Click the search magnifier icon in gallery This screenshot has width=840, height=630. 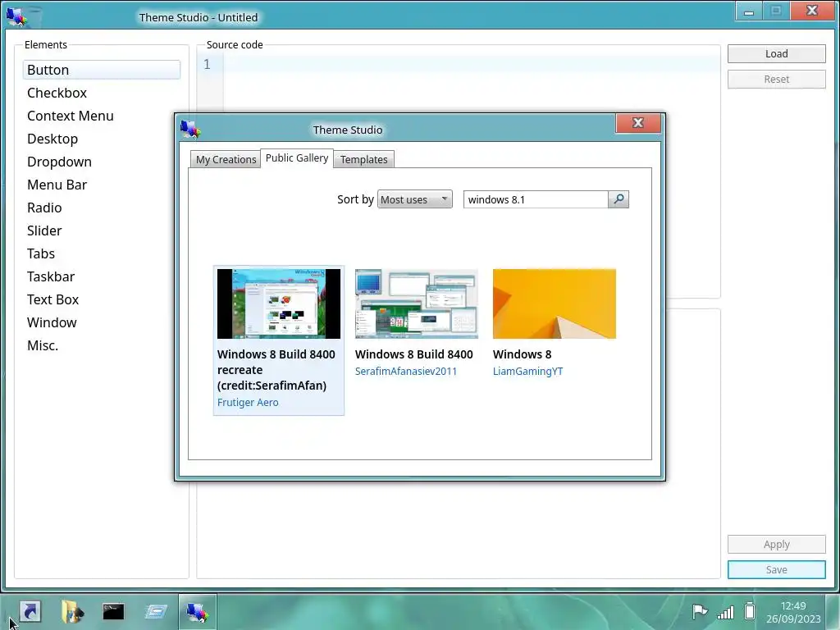tap(619, 199)
